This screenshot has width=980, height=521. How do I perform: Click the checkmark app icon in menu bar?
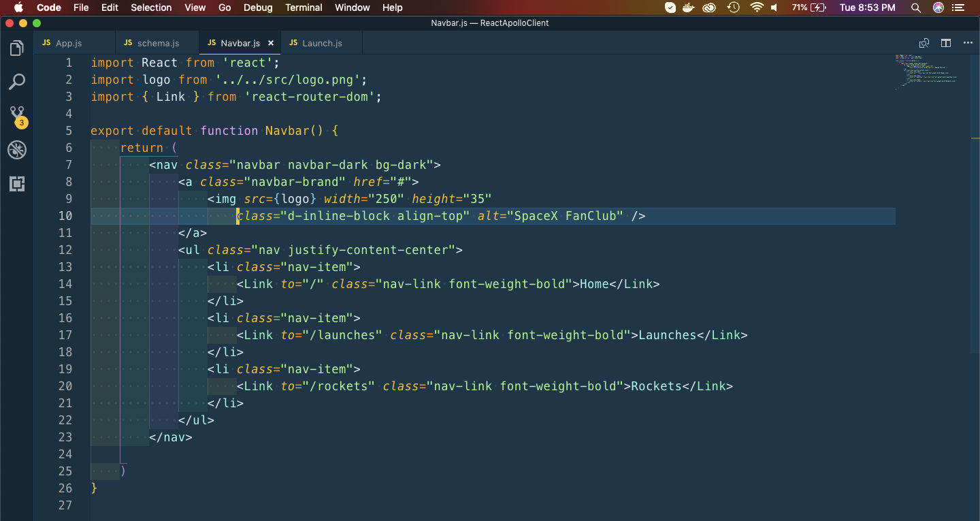670,7
